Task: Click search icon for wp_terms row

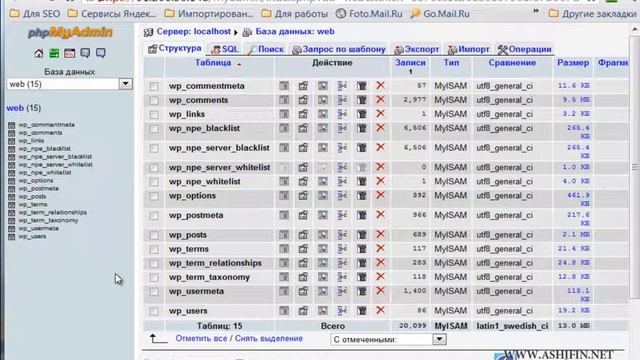Action: (322, 249)
